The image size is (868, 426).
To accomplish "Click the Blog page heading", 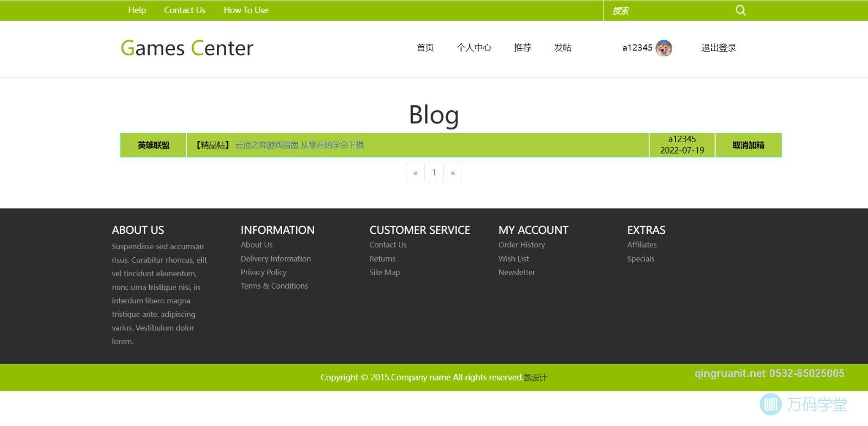I will (434, 115).
